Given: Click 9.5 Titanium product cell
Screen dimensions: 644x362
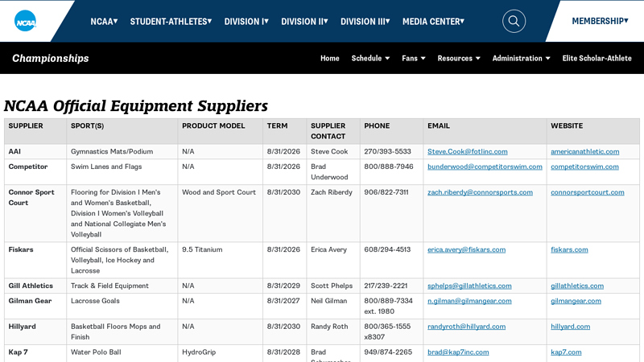Looking at the screenshot, I should coord(220,260).
